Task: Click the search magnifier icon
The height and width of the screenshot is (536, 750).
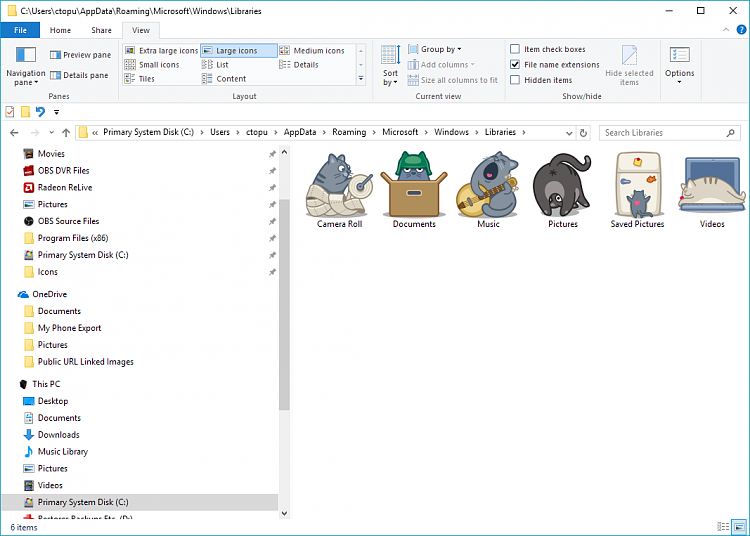Action: point(730,133)
